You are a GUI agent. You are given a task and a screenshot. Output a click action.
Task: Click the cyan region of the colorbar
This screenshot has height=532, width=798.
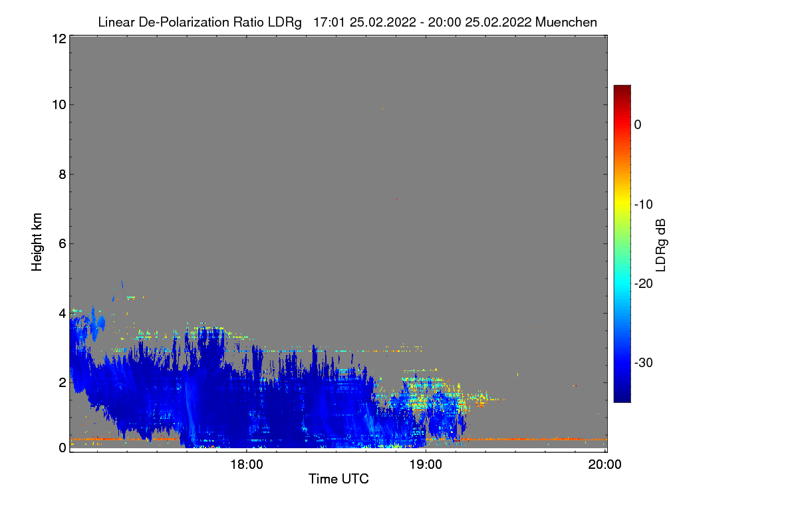pos(622,283)
